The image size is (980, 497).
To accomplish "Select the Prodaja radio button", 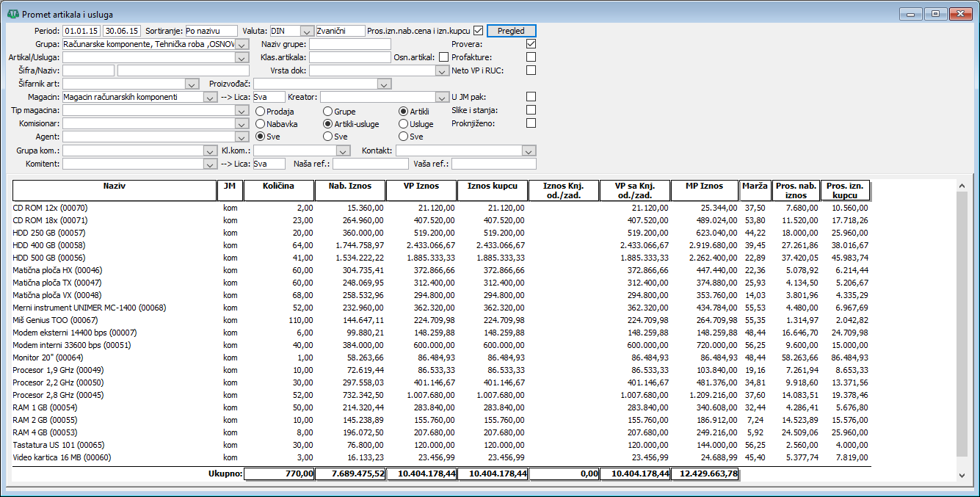I will (261, 111).
